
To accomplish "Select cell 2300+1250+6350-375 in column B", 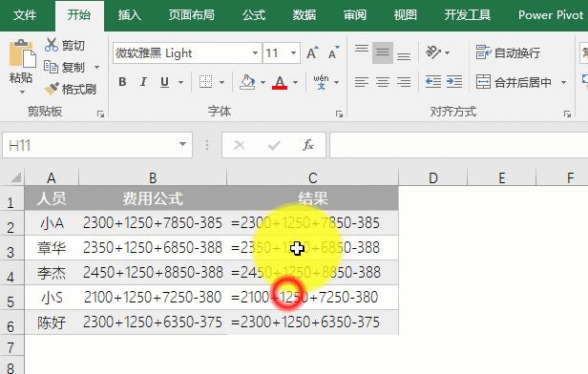I will pyautogui.click(x=153, y=322).
